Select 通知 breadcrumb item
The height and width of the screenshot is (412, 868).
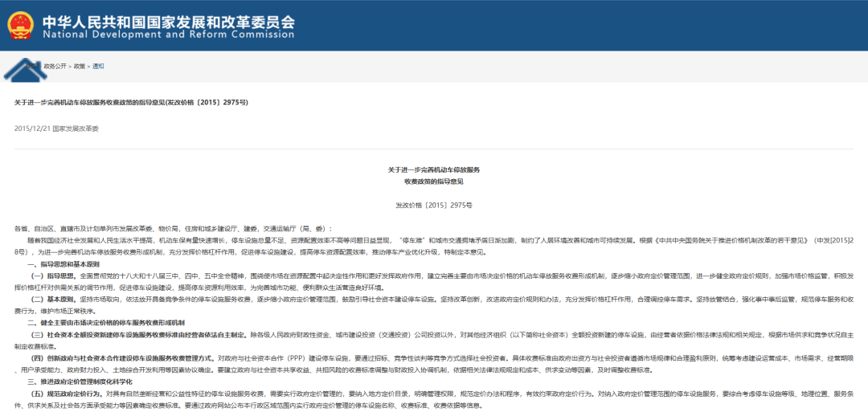coord(98,66)
